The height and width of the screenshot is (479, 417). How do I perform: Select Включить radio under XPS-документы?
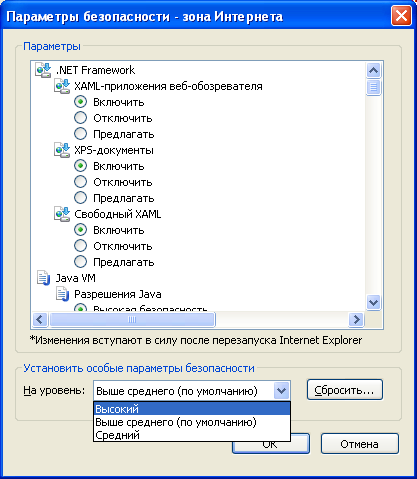(80, 166)
